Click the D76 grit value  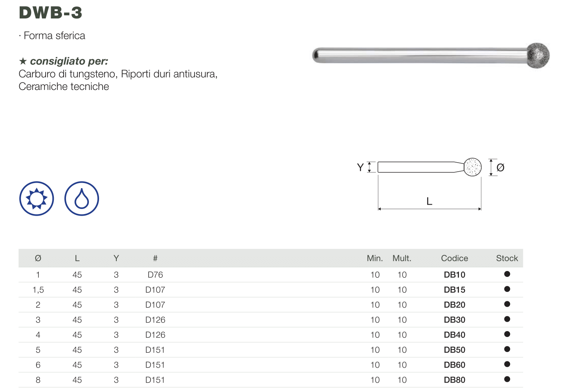(155, 275)
